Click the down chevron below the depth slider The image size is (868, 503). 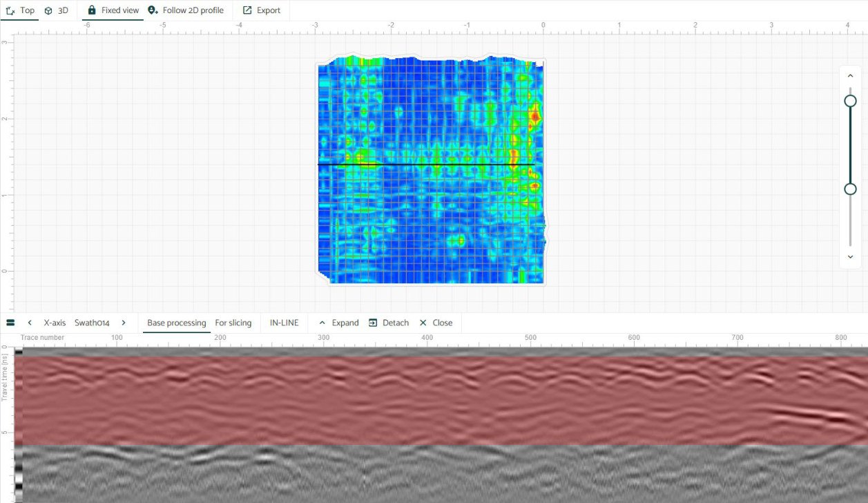[850, 256]
